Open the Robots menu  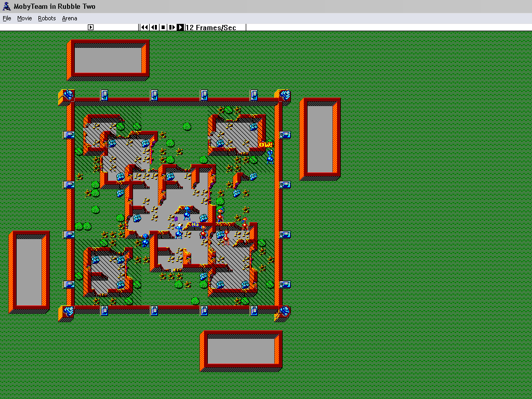(47, 18)
